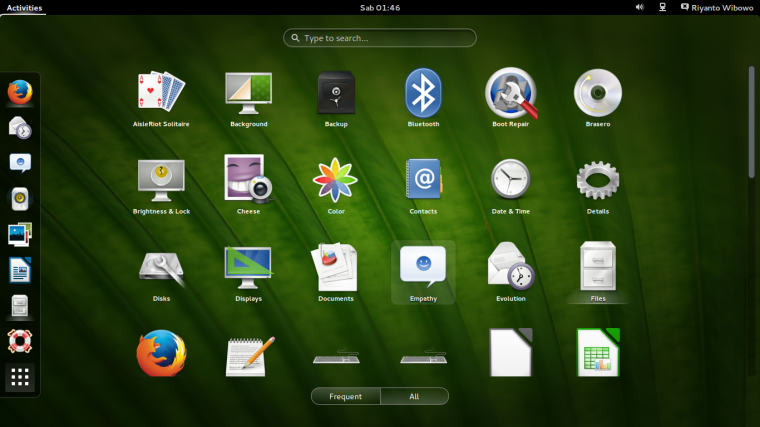Open the first keyboard icon app

click(336, 357)
